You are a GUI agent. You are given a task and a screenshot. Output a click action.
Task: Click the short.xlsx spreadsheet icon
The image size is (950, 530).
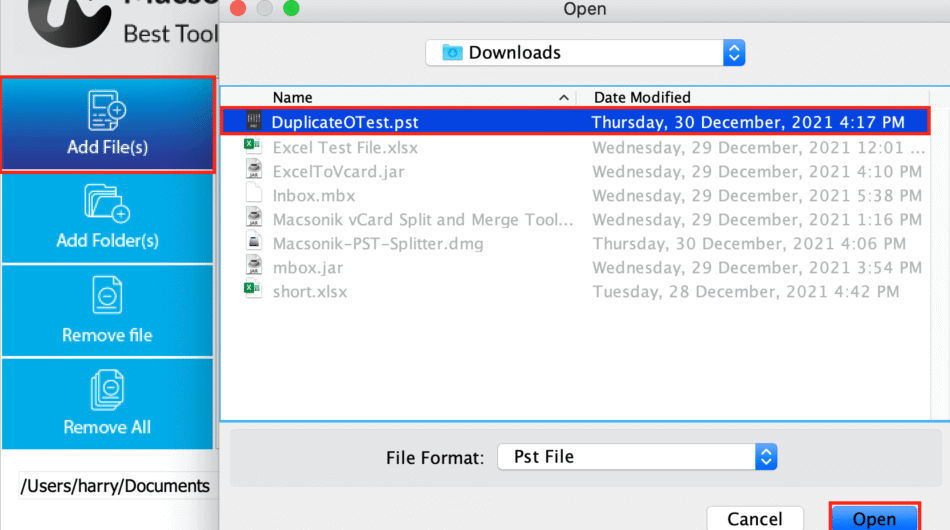click(x=253, y=289)
